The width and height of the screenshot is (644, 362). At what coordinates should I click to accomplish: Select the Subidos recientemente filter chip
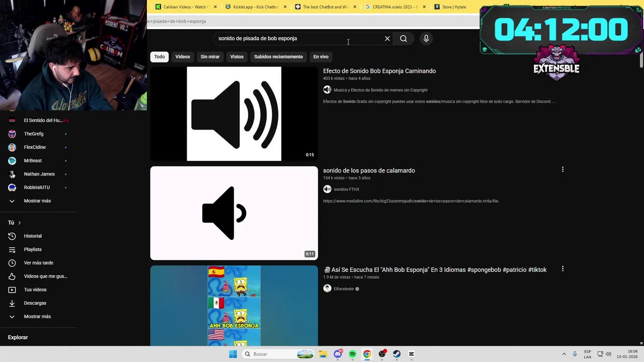[x=278, y=57]
